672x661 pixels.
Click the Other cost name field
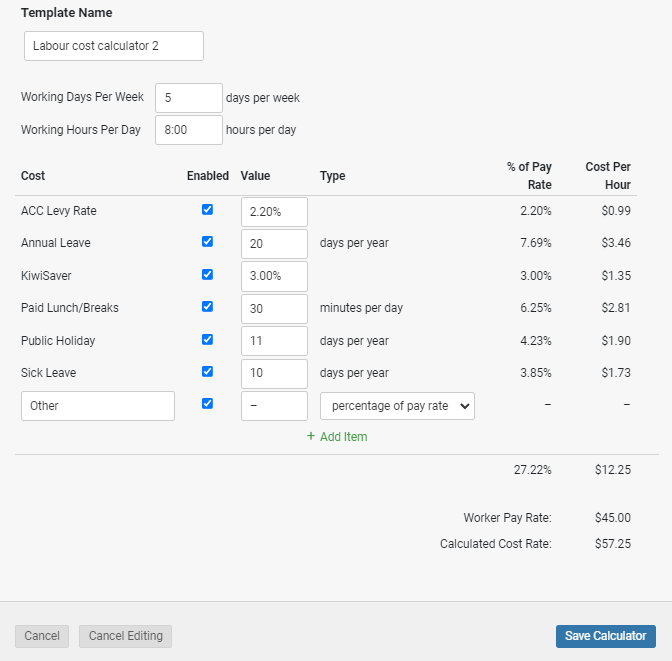(98, 406)
